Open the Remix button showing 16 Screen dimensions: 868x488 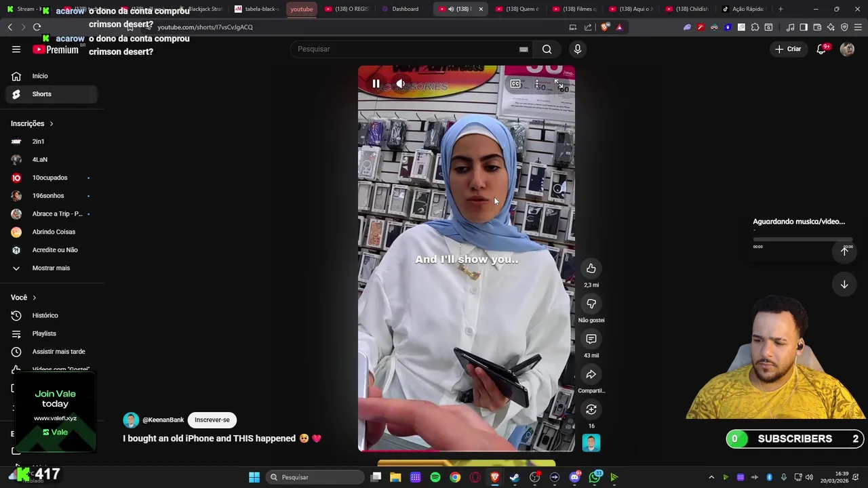coord(591,409)
